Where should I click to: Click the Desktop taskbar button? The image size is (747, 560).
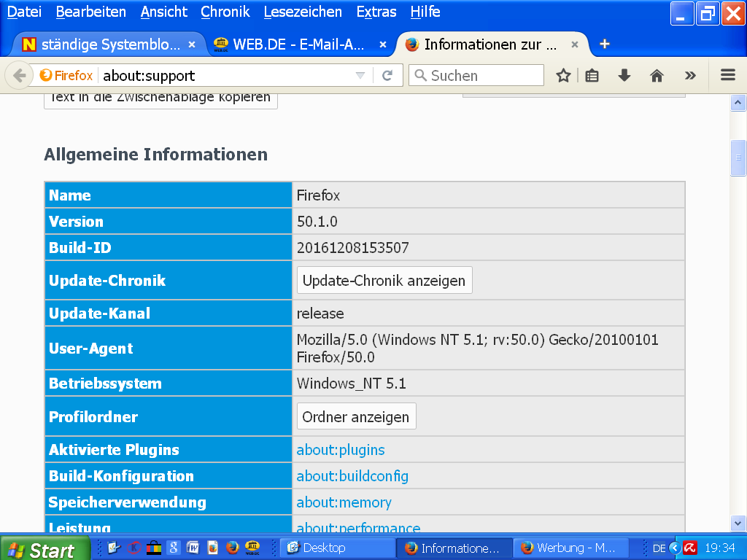click(337, 548)
